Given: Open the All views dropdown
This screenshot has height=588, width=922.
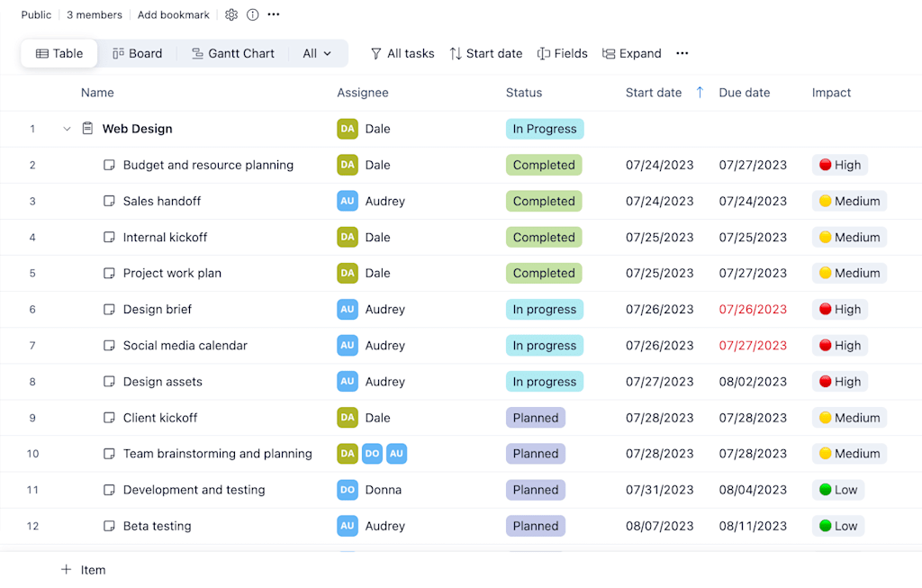Looking at the screenshot, I should tap(317, 53).
